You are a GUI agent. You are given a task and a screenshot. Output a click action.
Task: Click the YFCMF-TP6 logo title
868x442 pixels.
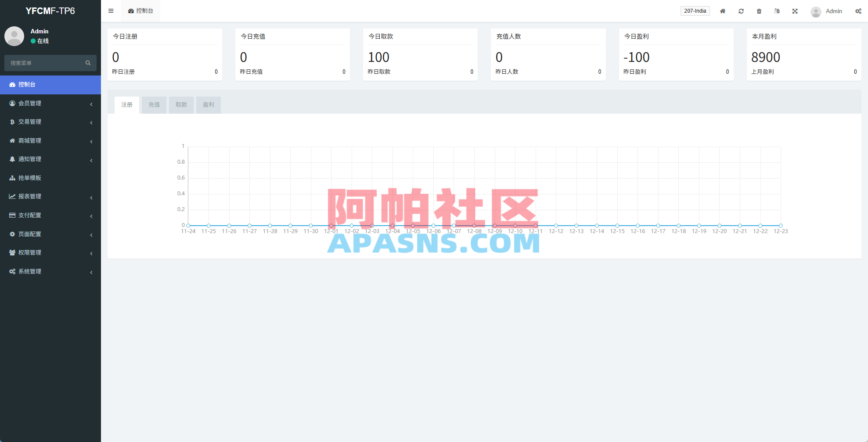pos(50,11)
